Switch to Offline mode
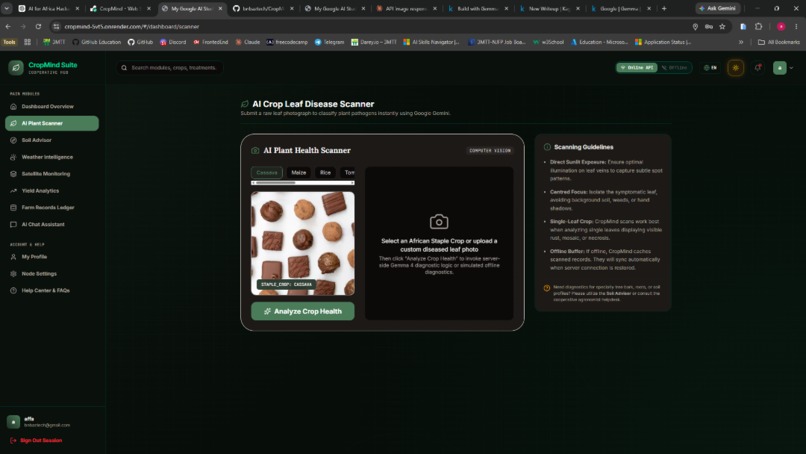 point(674,67)
